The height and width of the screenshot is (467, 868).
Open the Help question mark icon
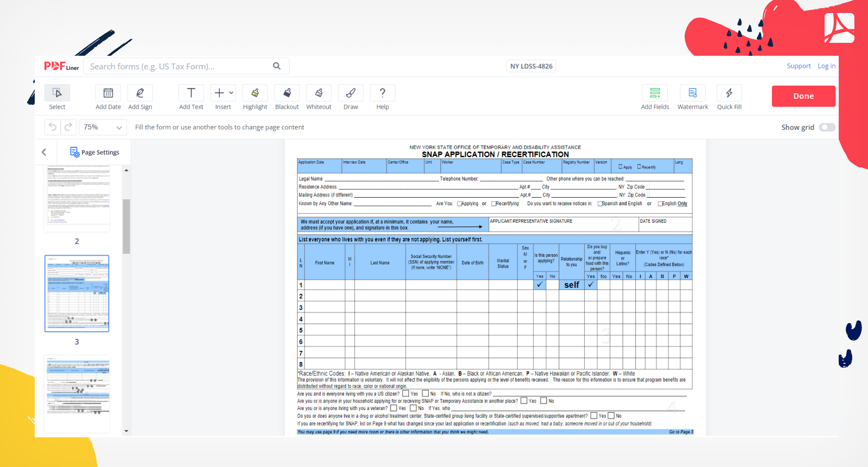(x=382, y=93)
